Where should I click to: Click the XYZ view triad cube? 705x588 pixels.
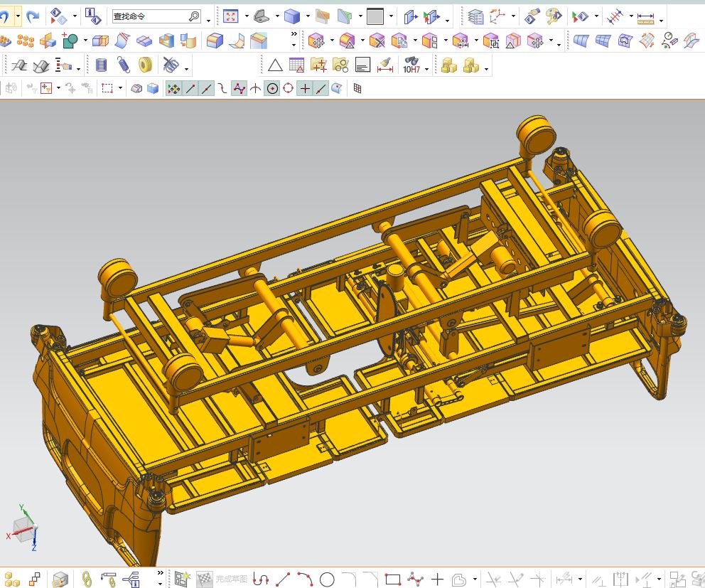click(x=23, y=528)
